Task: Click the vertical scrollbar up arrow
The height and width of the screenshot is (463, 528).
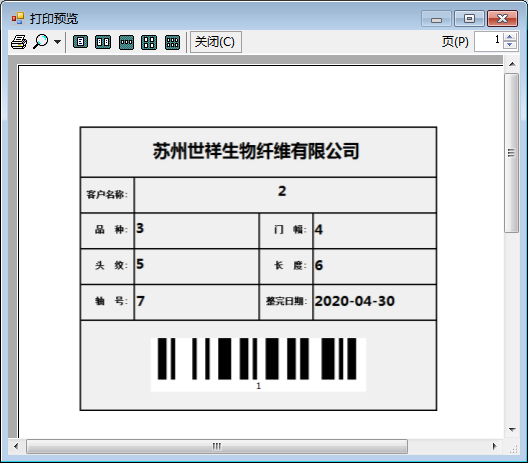Action: [x=512, y=64]
